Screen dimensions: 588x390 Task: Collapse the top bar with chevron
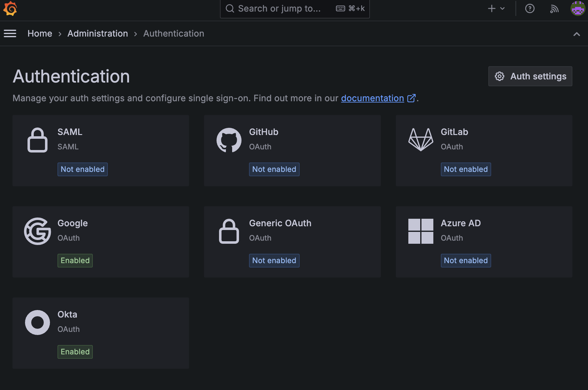tap(576, 34)
